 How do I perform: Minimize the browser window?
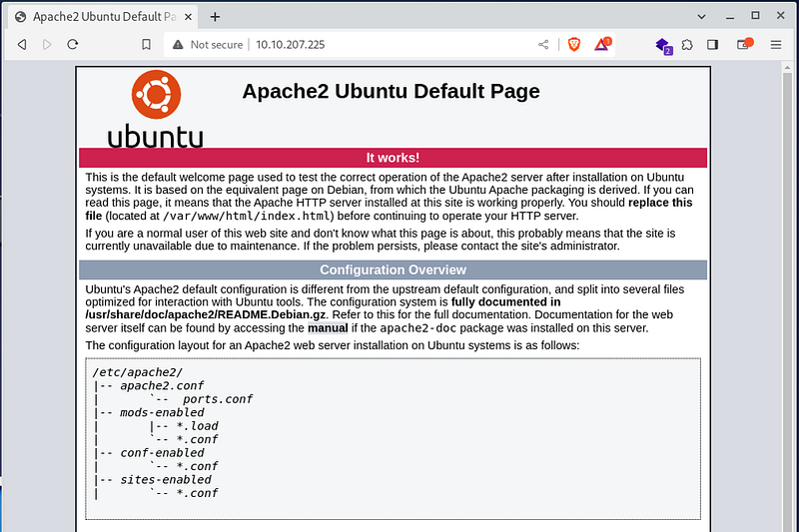730,17
